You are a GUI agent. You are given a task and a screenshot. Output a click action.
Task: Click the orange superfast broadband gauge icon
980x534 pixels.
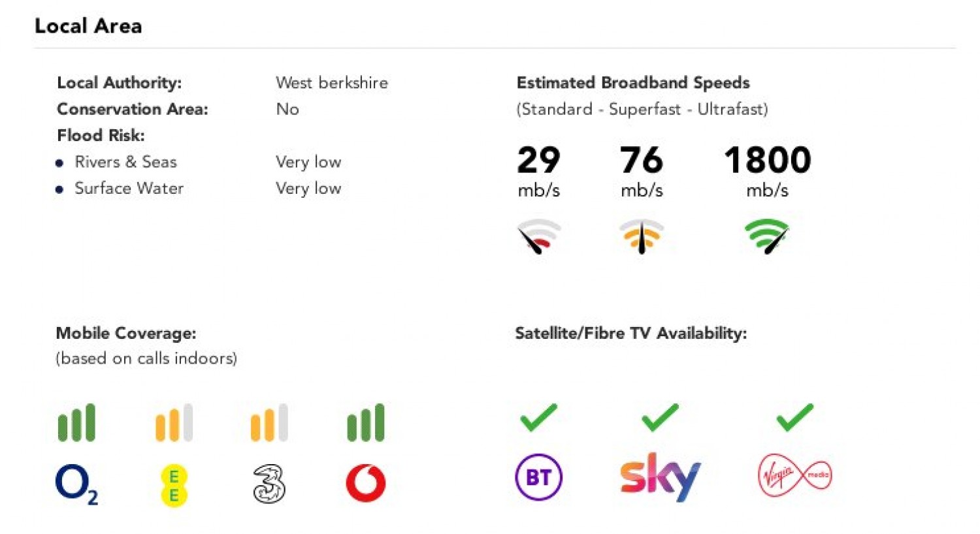[642, 236]
